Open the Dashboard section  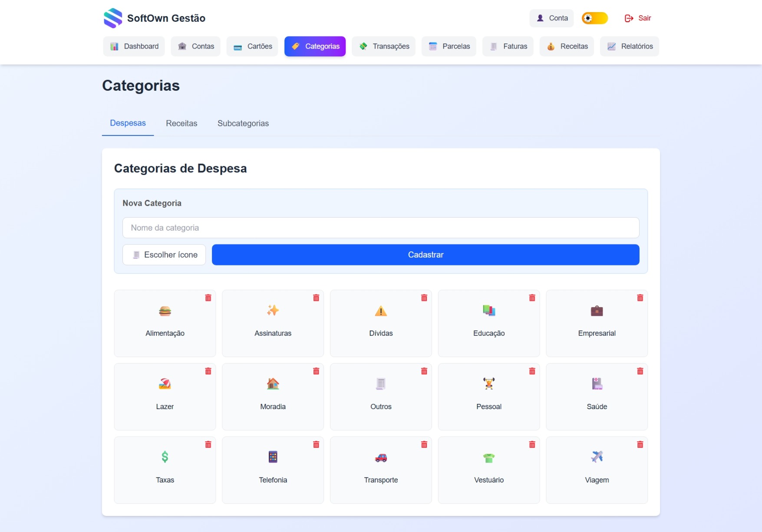(x=134, y=46)
